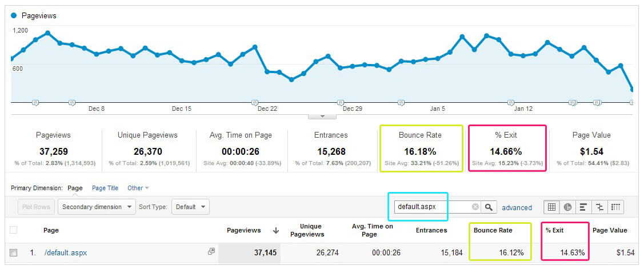Select the Avg. Time on Page 00:00:26 scorecard
This screenshot has width=644, height=269.
coord(241,148)
